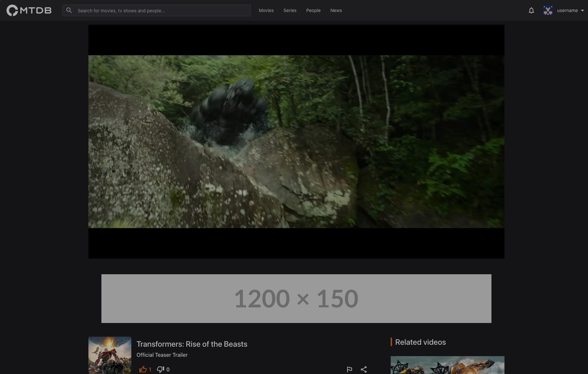Image resolution: width=588 pixels, height=374 pixels.
Task: Click the 1200 × 150 ad banner
Action: 296,299
